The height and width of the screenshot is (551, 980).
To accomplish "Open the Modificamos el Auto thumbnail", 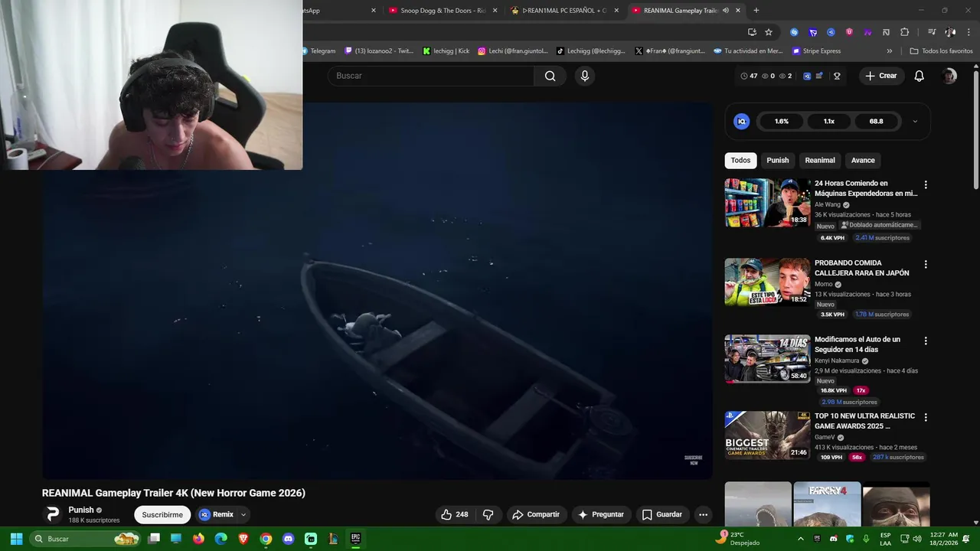I will coord(767,359).
